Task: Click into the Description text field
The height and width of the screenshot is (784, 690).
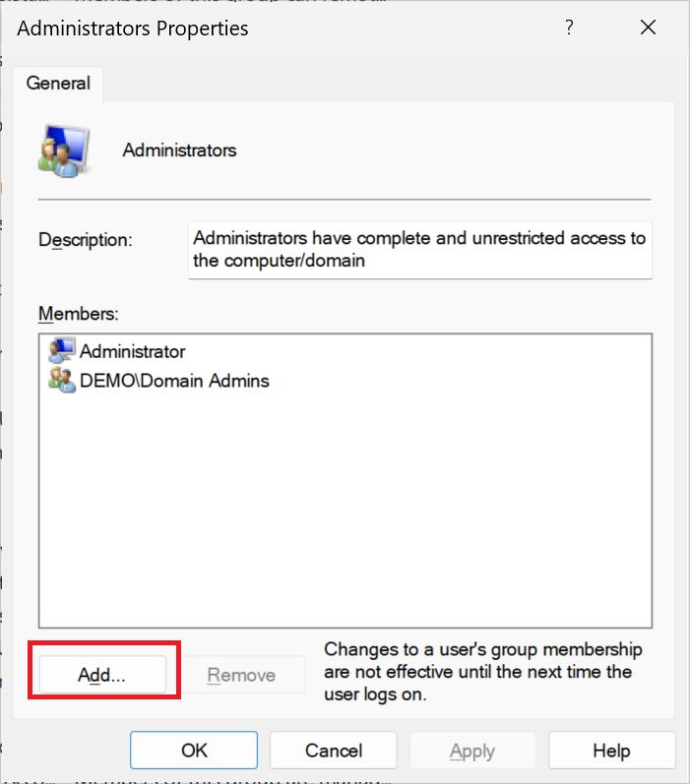Action: click(x=419, y=250)
